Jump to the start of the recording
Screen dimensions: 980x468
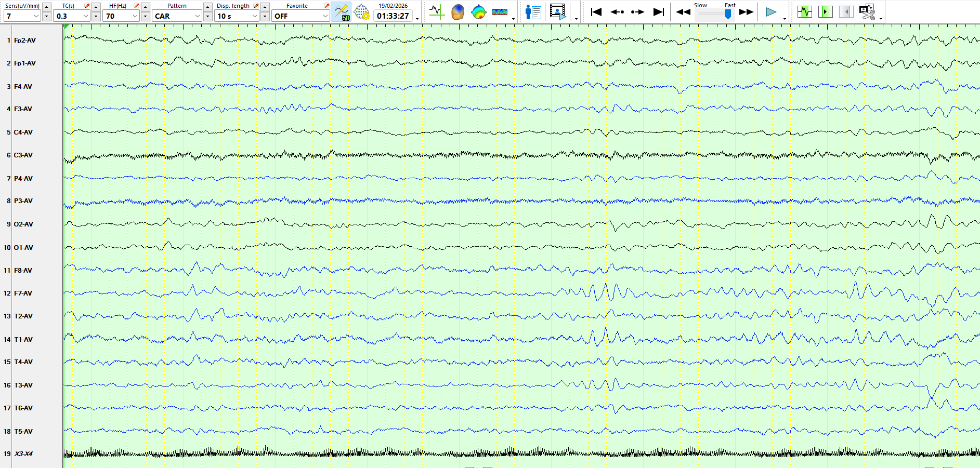596,11
